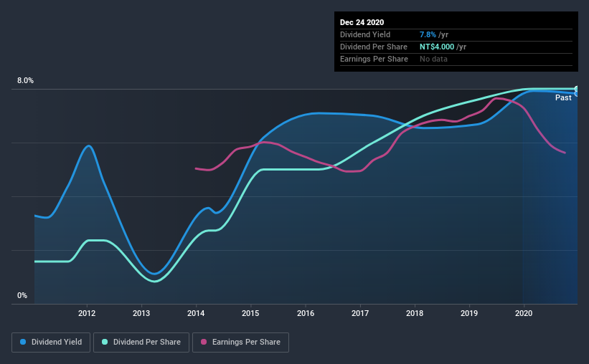Click the pink Earnings Per Share legend dot

pyautogui.click(x=204, y=342)
